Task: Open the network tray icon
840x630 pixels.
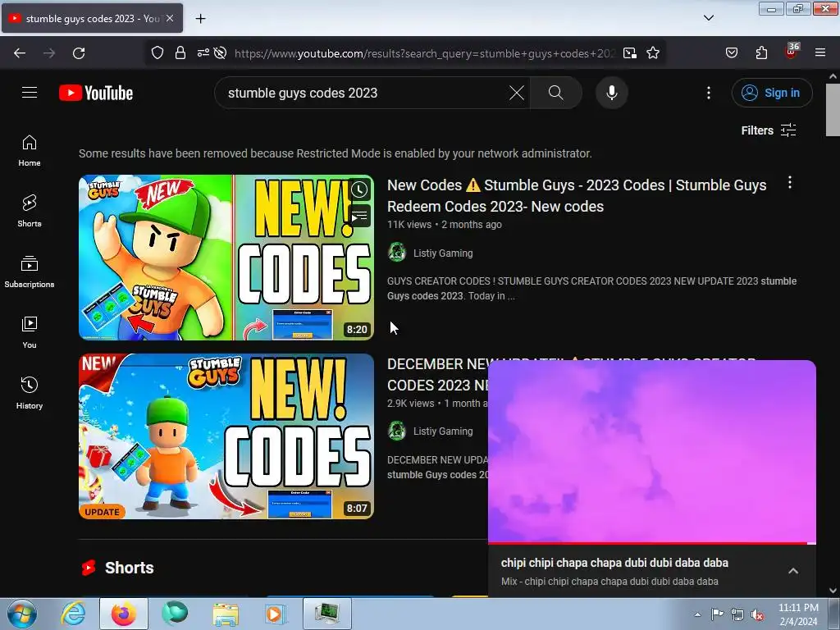Action: click(737, 614)
